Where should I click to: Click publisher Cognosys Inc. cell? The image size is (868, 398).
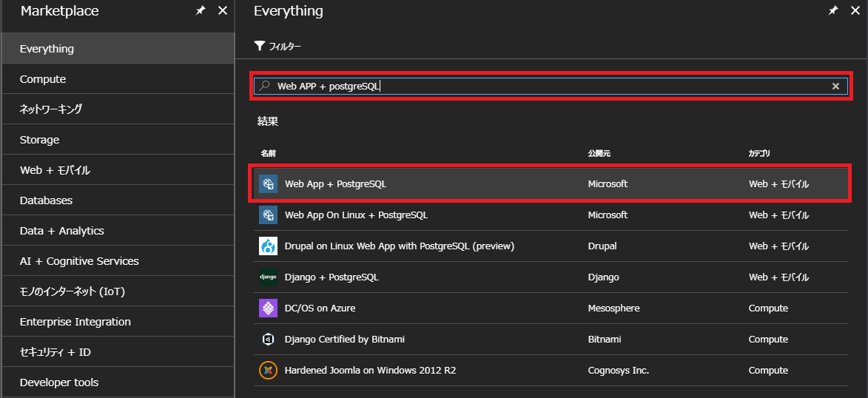pyautogui.click(x=619, y=370)
